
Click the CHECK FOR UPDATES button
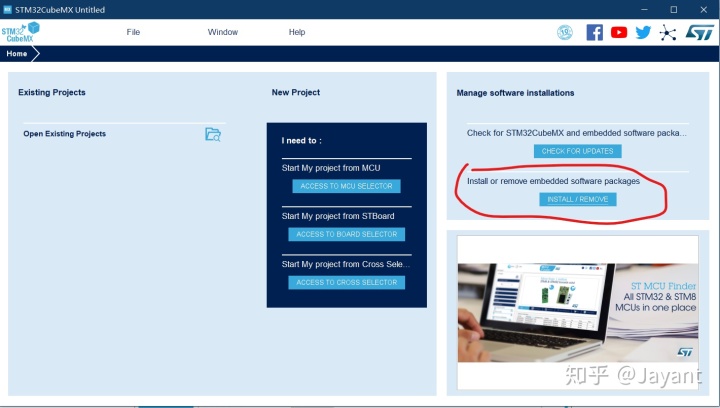tap(578, 151)
